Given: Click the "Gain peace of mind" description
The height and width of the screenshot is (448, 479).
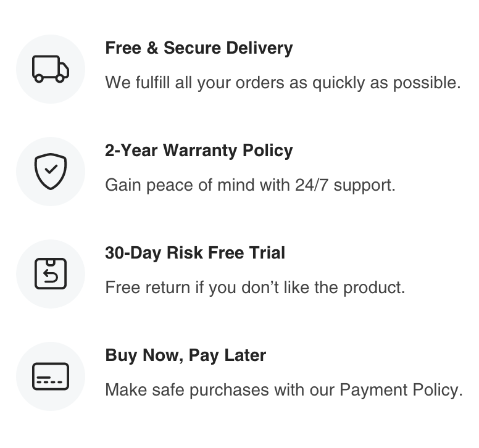Looking at the screenshot, I should click(250, 185).
